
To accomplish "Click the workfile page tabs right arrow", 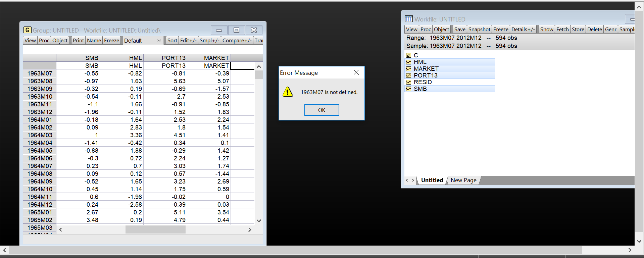I will (413, 180).
